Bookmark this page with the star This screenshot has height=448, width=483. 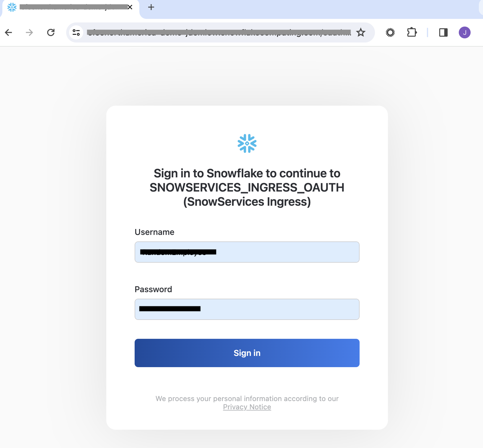[361, 32]
